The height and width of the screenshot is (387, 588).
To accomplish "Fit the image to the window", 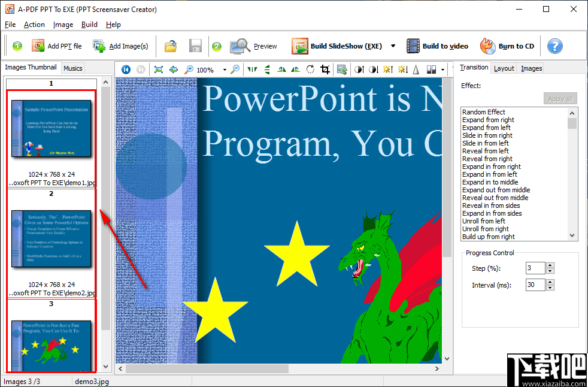I will [159, 69].
